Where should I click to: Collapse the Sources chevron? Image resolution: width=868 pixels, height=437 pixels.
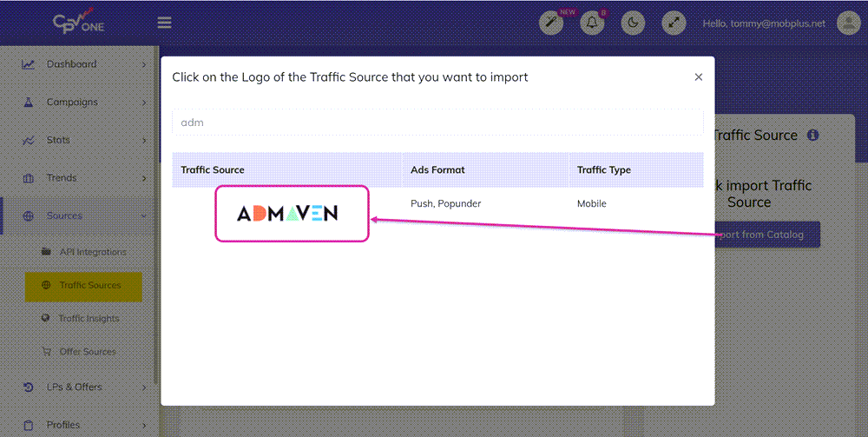(x=144, y=216)
